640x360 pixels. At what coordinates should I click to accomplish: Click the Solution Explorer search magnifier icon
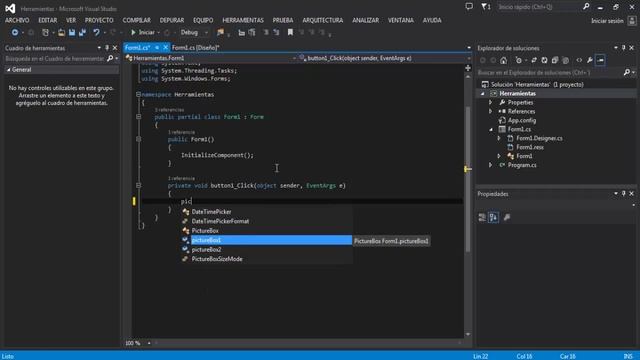pyautogui.click(x=627, y=73)
